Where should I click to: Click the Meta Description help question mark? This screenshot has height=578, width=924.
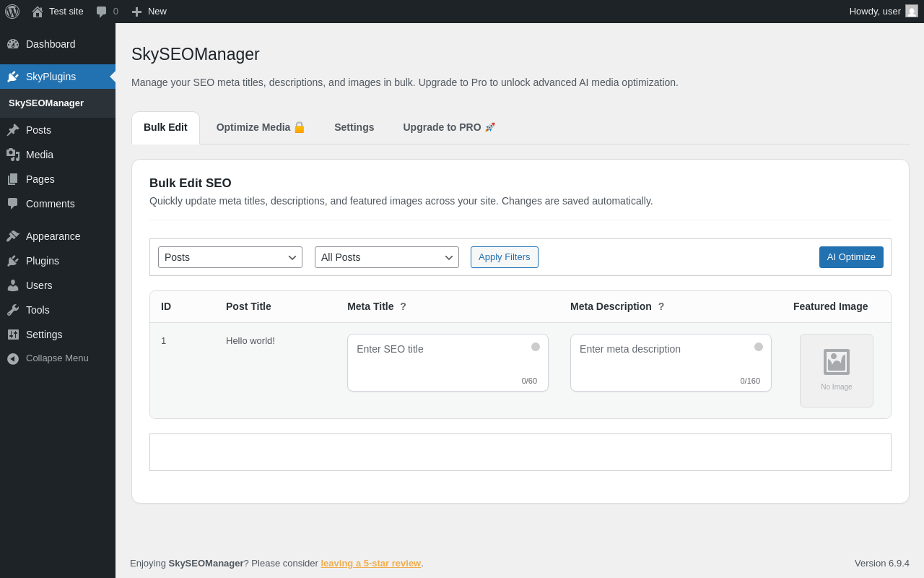[x=661, y=306]
